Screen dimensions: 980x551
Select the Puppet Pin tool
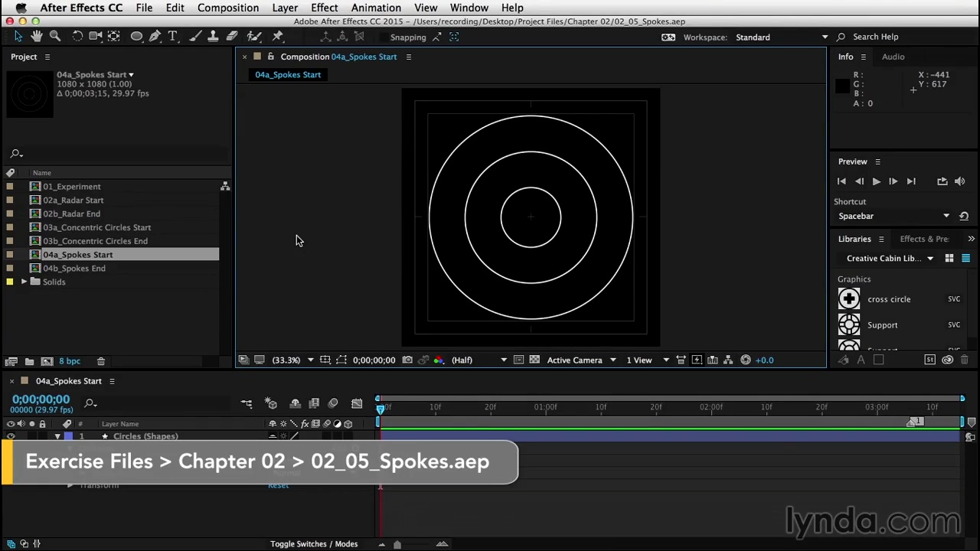pos(278,37)
